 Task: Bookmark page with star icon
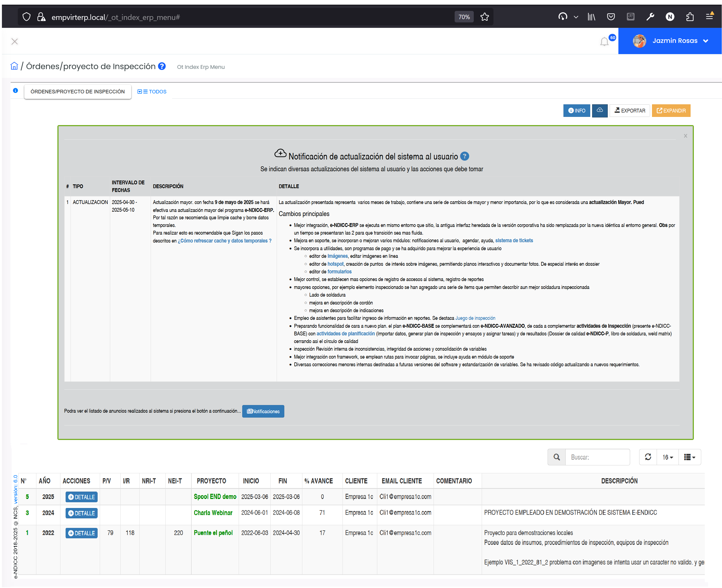[484, 17]
